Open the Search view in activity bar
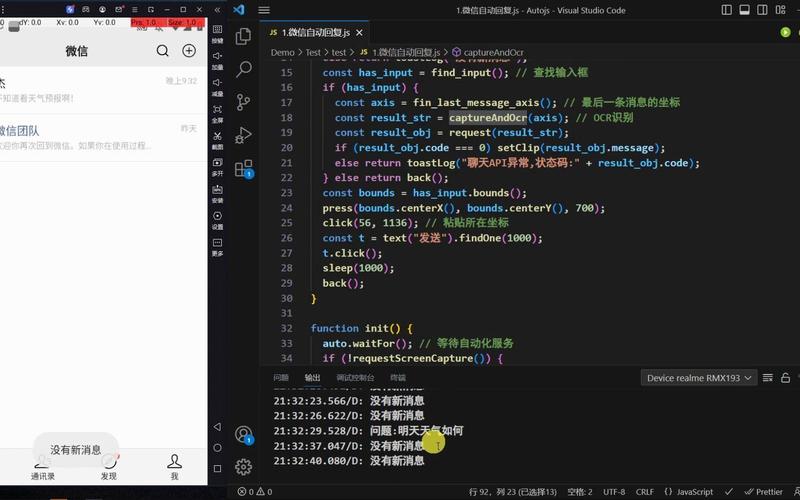Viewport: 800px width, 500px height. (x=243, y=69)
